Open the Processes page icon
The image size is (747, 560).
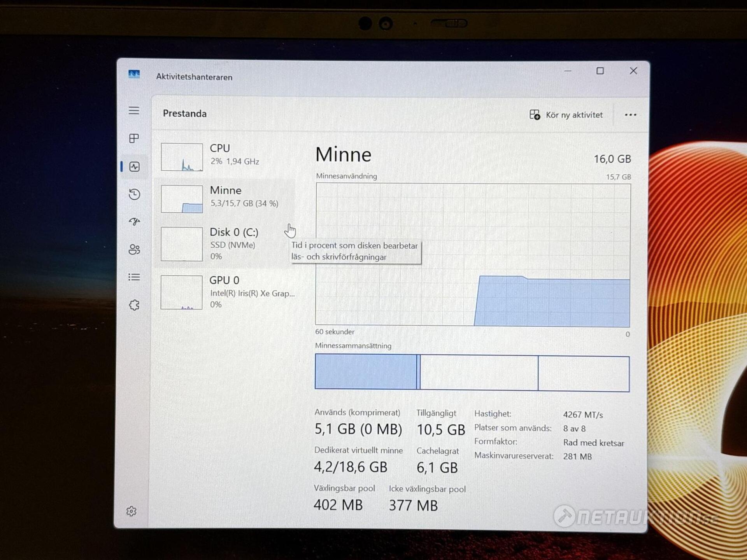[134, 138]
